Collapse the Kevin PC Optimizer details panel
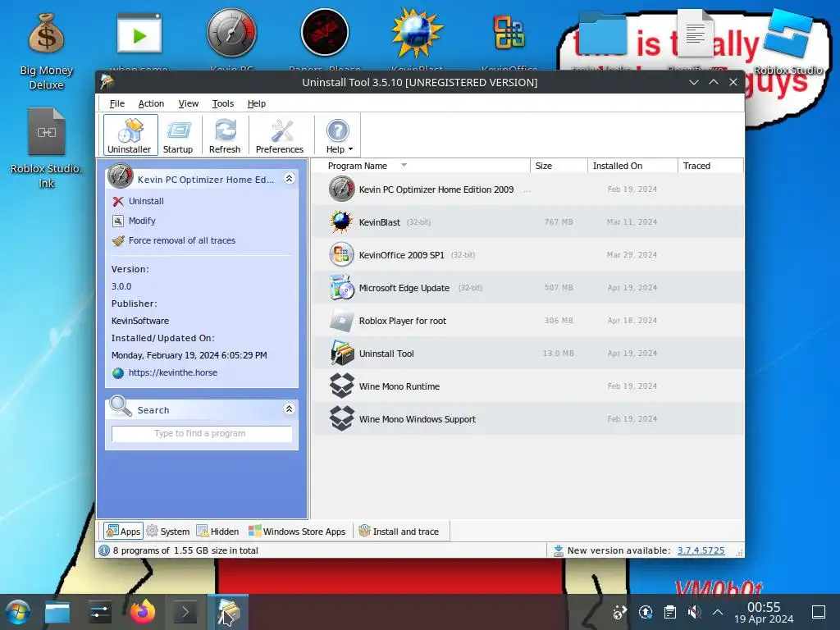 [290, 178]
